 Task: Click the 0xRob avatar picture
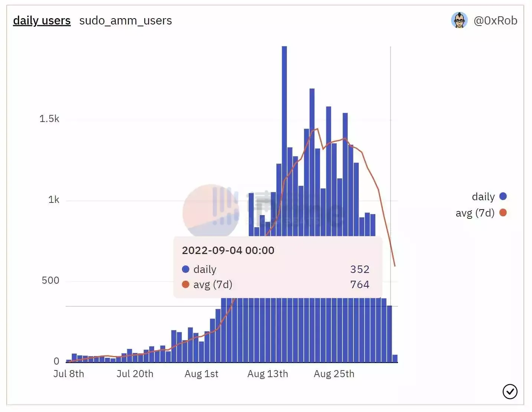[459, 20]
